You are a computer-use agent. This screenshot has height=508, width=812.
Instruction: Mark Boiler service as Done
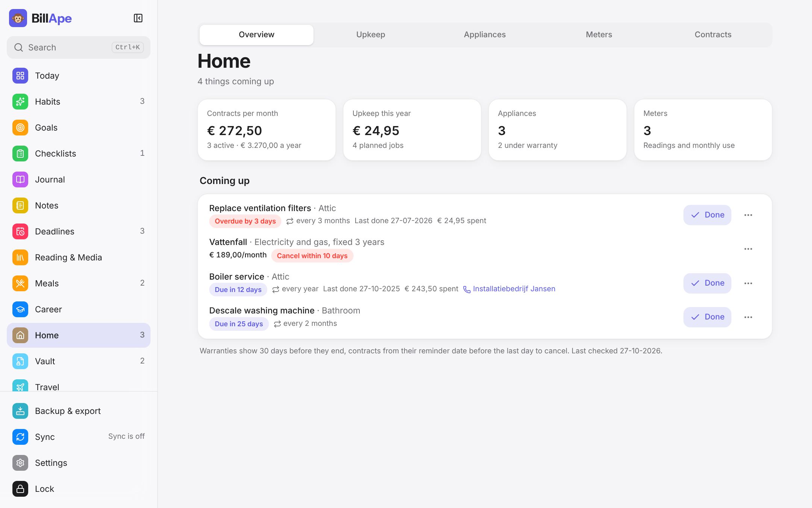pyautogui.click(x=707, y=283)
